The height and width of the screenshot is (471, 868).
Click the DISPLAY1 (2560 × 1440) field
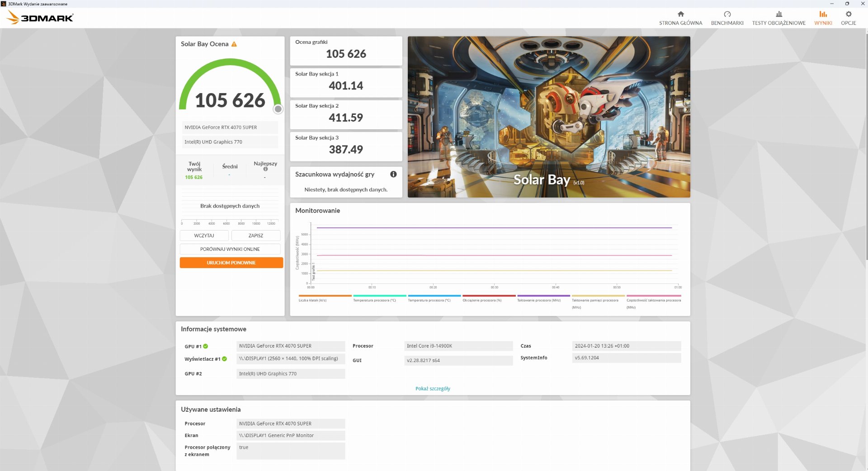pos(291,359)
